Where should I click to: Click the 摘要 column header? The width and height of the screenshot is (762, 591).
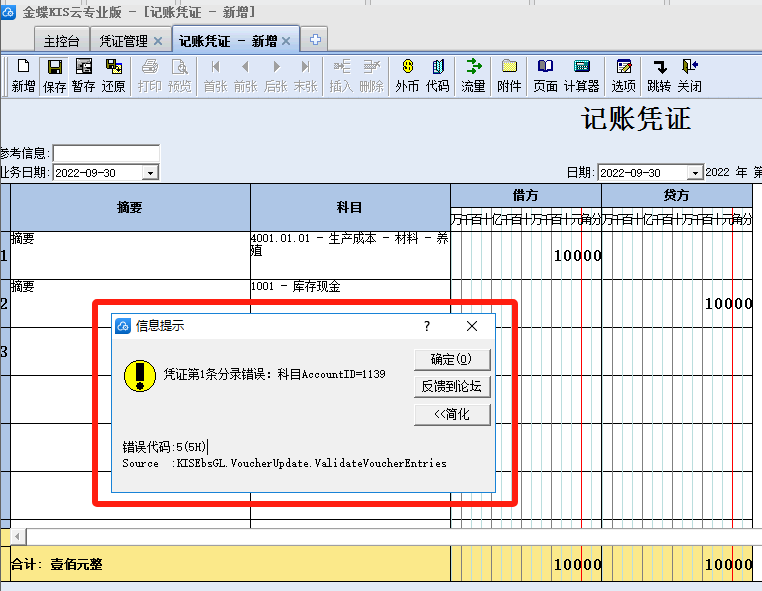point(130,208)
